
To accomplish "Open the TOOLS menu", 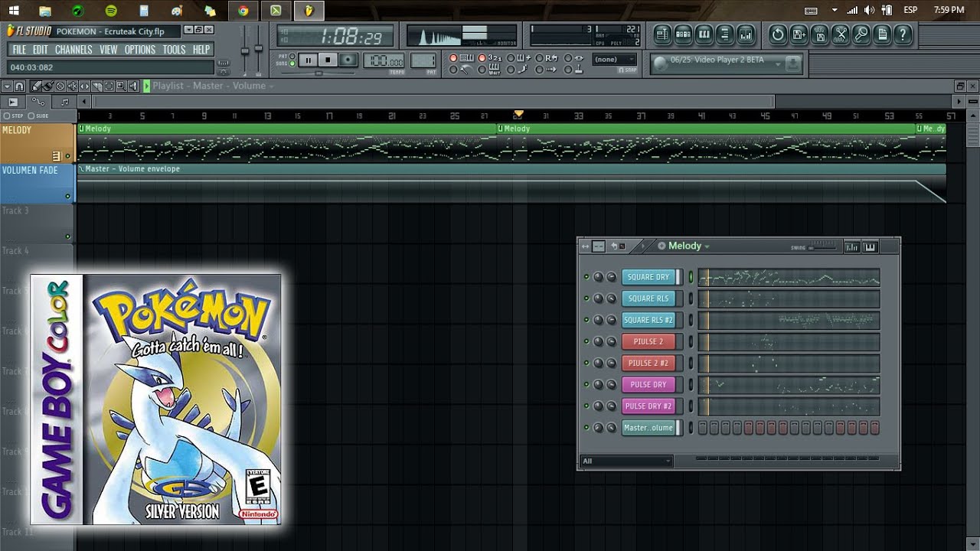I will [x=174, y=49].
